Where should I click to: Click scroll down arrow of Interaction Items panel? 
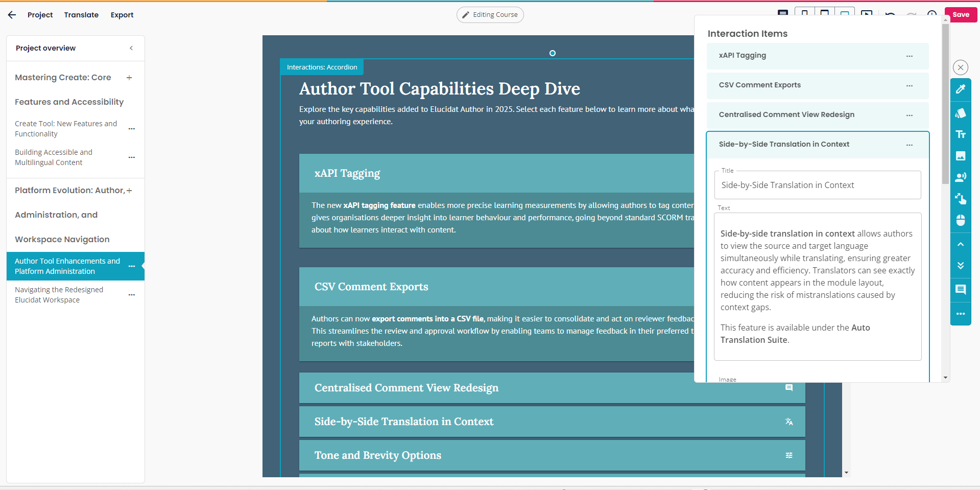click(945, 378)
